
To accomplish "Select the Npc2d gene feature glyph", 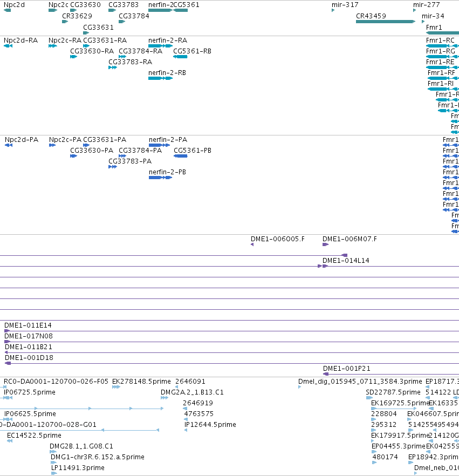I will [x=7, y=10].
